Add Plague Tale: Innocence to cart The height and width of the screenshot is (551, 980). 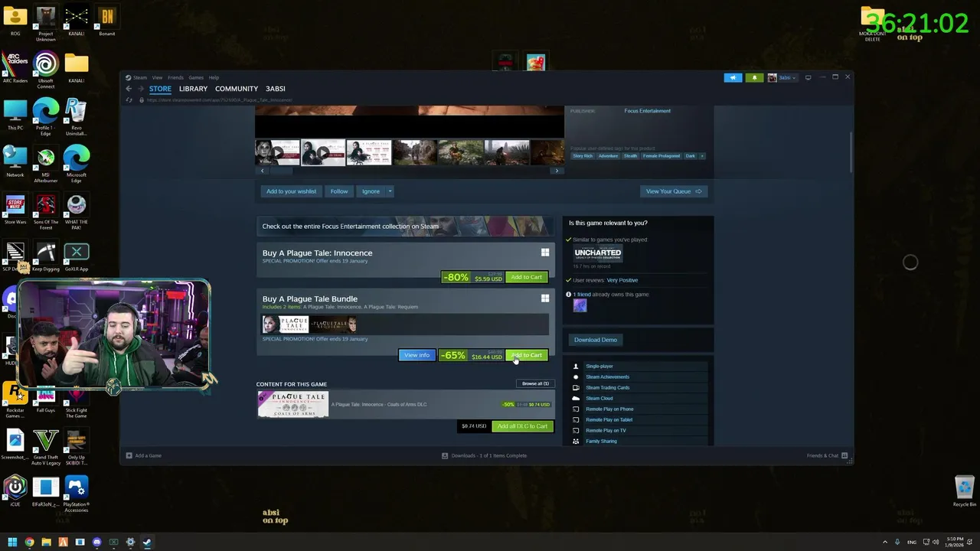point(526,277)
